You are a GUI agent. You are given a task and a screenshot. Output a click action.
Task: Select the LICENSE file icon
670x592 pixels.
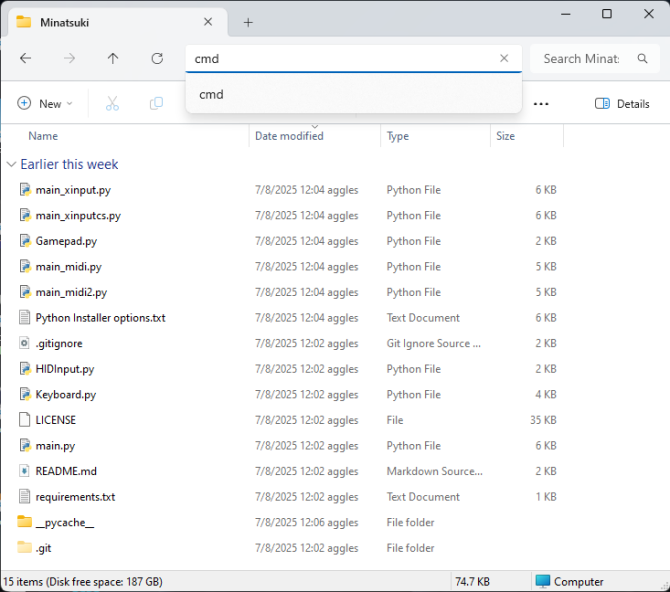click(x=25, y=420)
